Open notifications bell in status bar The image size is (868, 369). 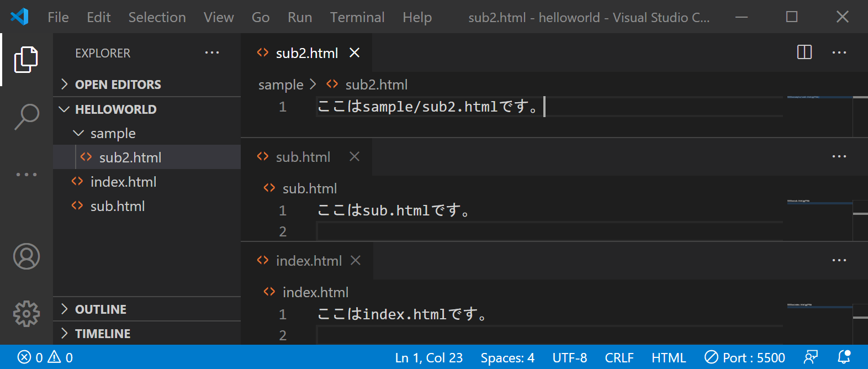click(844, 357)
